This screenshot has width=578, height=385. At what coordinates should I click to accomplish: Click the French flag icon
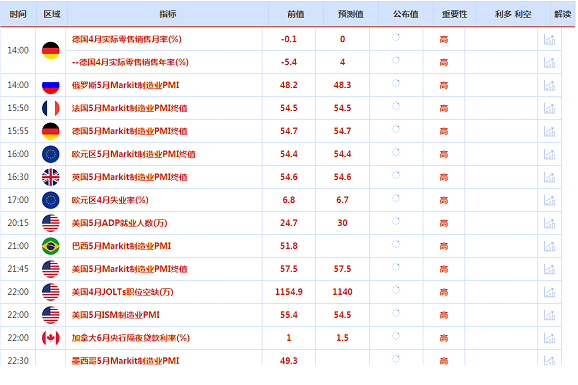pyautogui.click(x=51, y=108)
